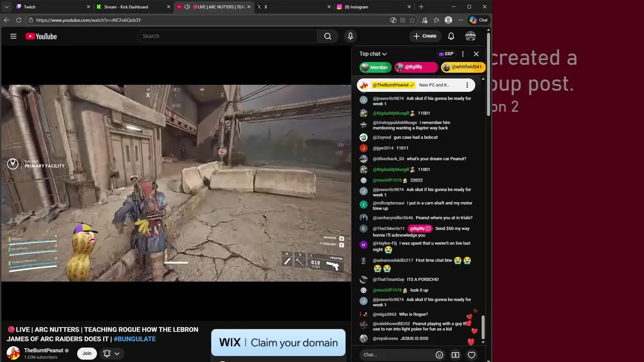Image resolution: width=644 pixels, height=362 pixels.
Task: Click the search magnifier button
Action: click(x=328, y=36)
